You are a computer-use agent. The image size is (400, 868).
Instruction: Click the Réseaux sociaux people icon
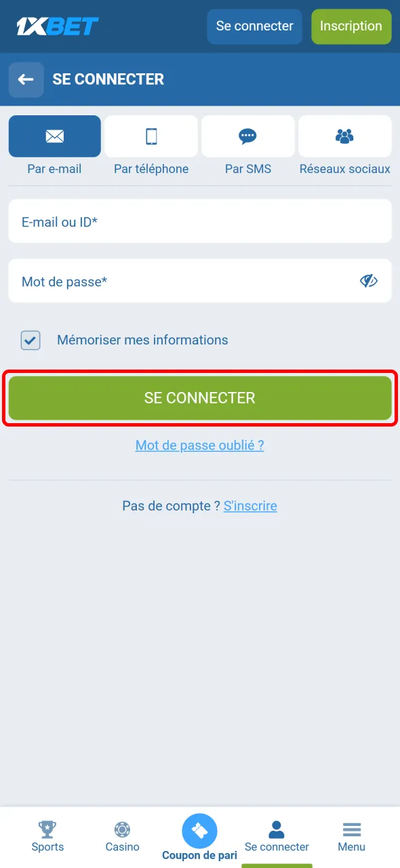click(345, 136)
